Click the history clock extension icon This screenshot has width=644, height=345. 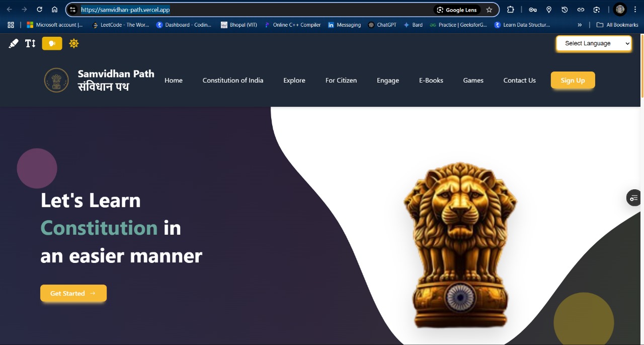pyautogui.click(x=565, y=10)
